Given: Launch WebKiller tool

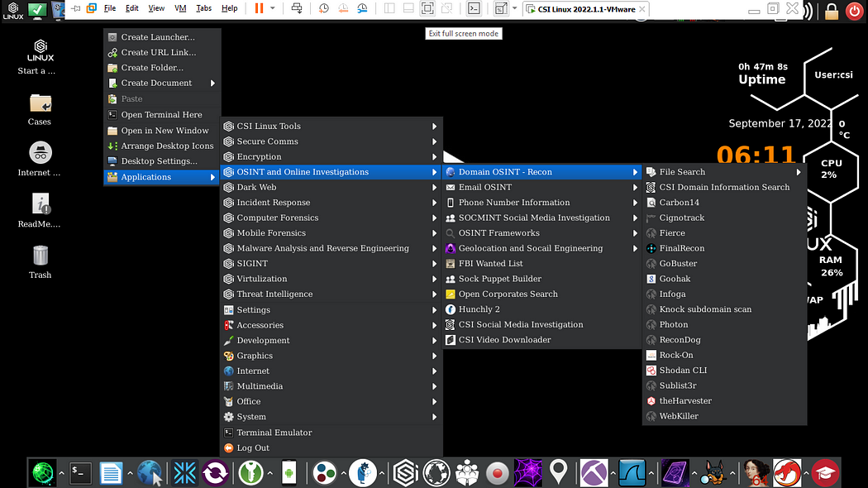Looking at the screenshot, I should [x=725, y=416].
